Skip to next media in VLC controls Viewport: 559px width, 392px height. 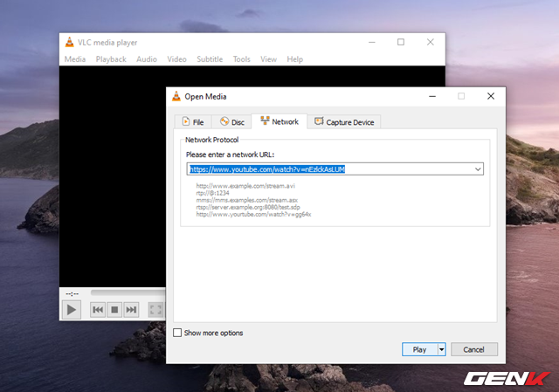(x=131, y=310)
